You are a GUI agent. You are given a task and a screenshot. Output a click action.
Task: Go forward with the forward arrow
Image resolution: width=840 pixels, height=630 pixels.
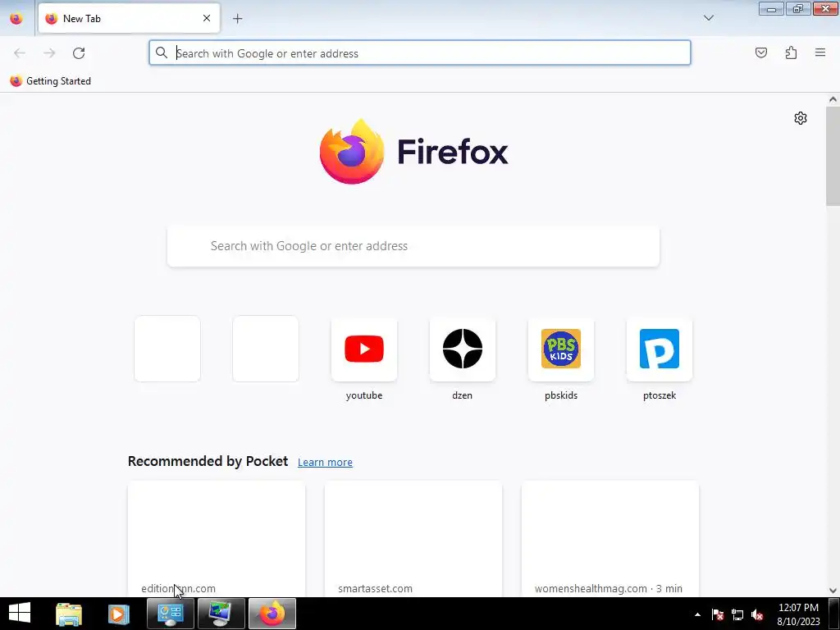(x=49, y=53)
